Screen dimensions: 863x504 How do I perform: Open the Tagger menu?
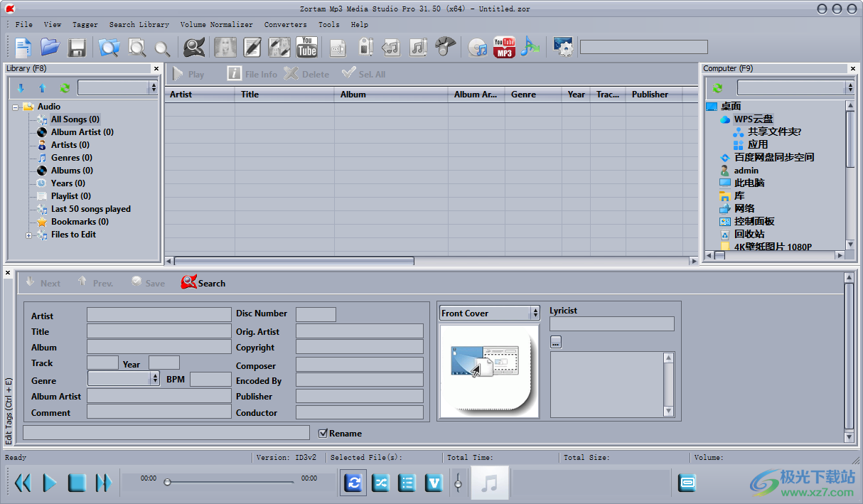click(85, 24)
